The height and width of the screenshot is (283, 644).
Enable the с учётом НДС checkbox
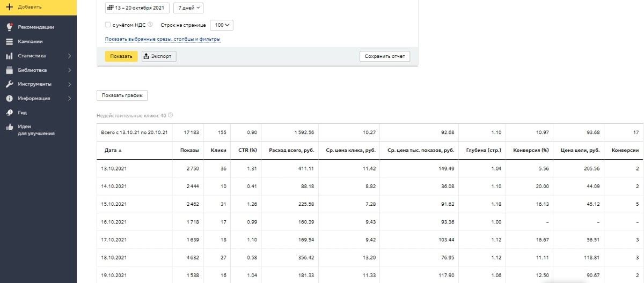pyautogui.click(x=108, y=25)
